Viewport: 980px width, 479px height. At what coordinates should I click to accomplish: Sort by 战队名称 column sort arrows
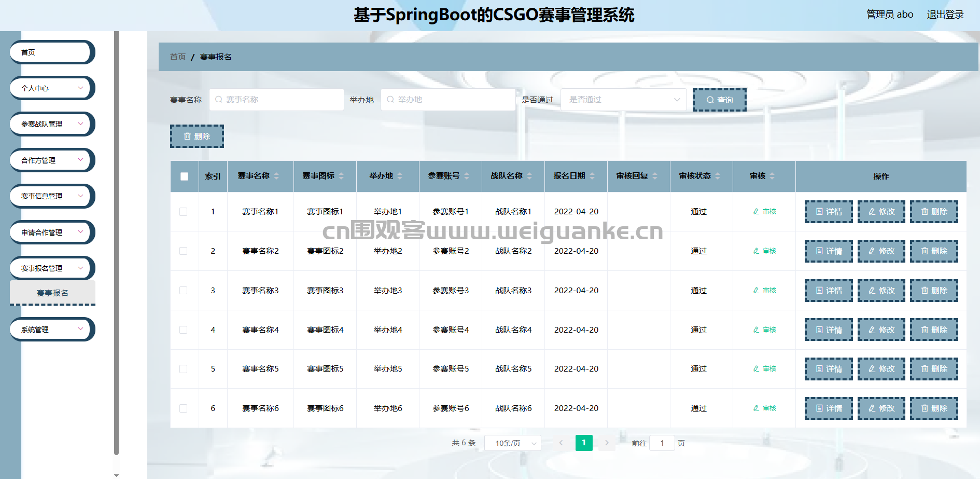pos(529,176)
